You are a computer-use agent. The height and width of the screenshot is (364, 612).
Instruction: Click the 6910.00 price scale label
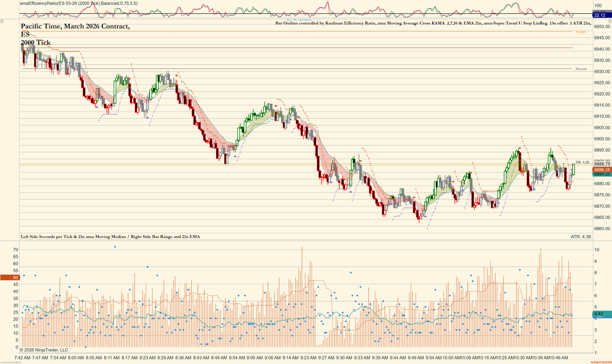pos(602,116)
